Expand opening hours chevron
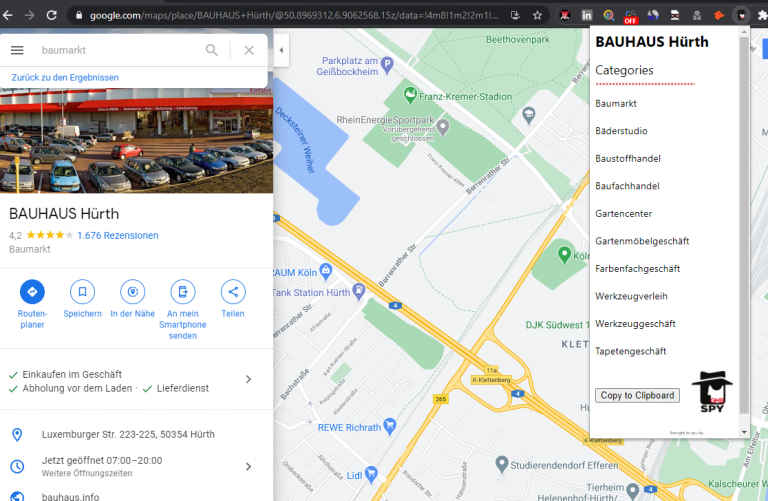Screen dimensions: 768x501 (248, 466)
